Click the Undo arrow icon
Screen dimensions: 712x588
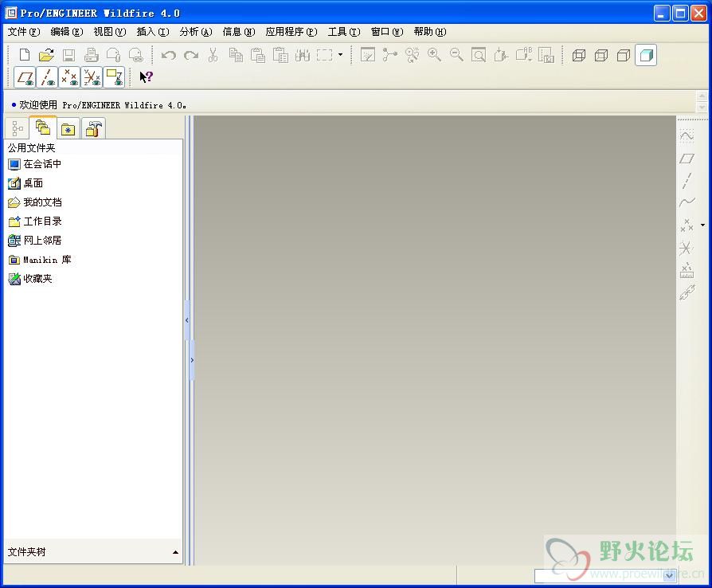coord(169,55)
